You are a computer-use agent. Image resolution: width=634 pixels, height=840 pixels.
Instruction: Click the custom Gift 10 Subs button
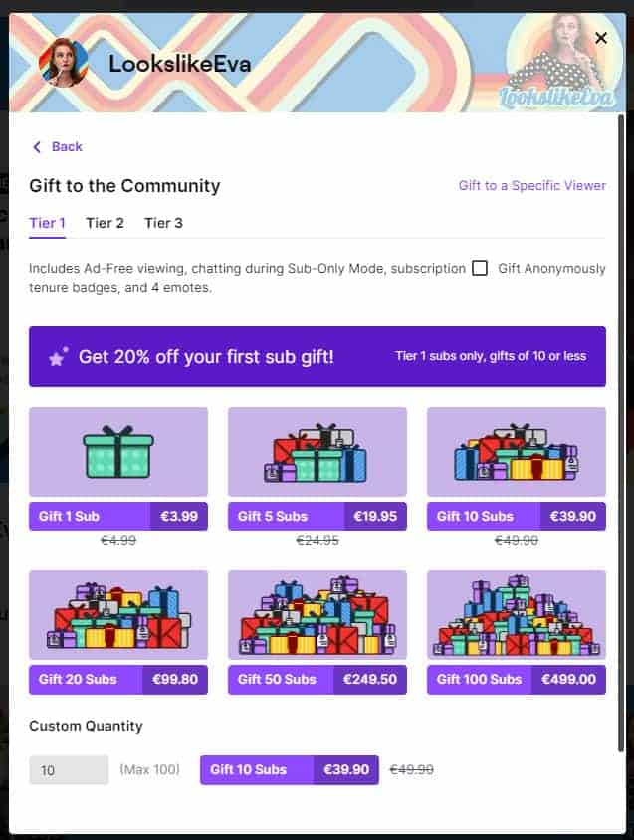[x=290, y=769]
